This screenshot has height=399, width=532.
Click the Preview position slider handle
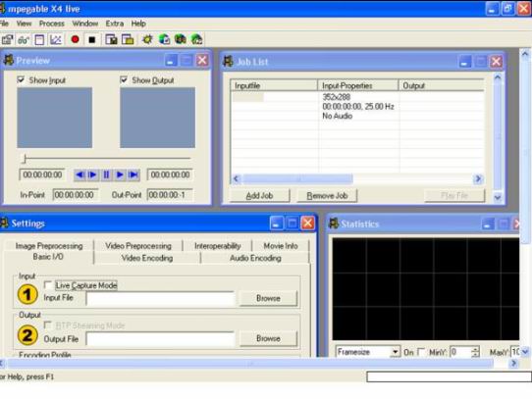point(25,158)
